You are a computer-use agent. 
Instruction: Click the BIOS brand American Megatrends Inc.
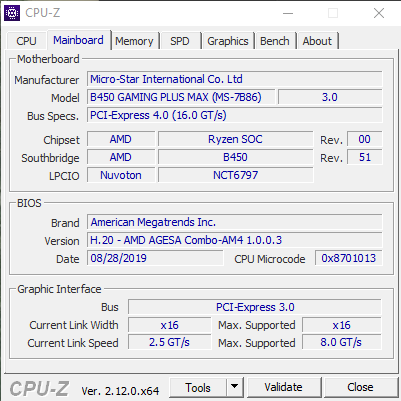pos(235,222)
